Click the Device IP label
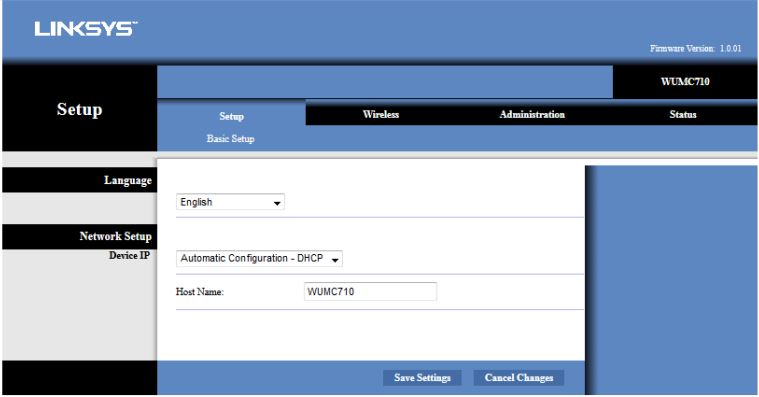The height and width of the screenshot is (397, 759). 129,256
